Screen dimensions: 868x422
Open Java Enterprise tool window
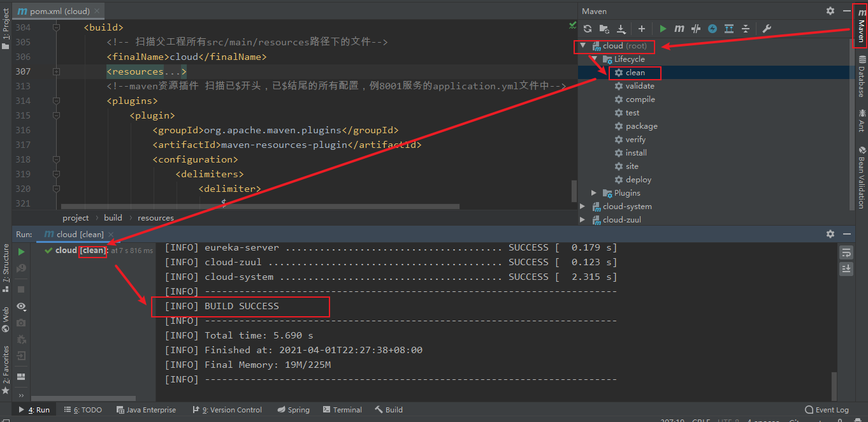(146, 410)
